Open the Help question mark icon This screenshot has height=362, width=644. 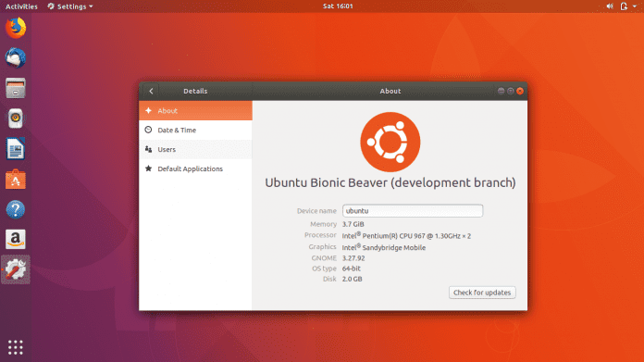point(16,209)
